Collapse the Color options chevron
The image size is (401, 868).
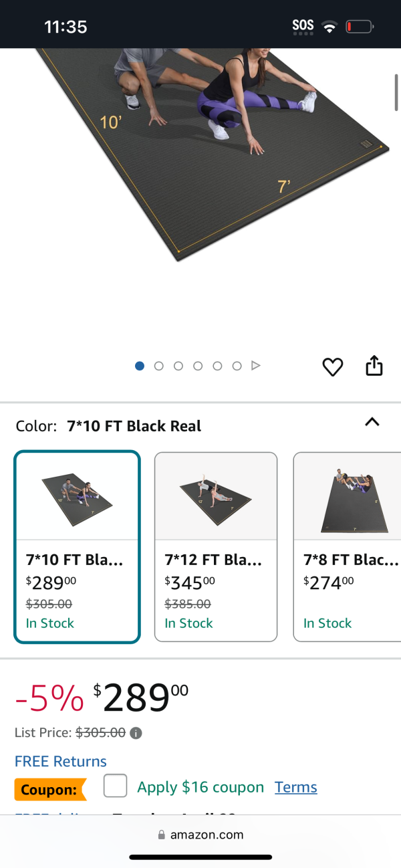(x=372, y=422)
